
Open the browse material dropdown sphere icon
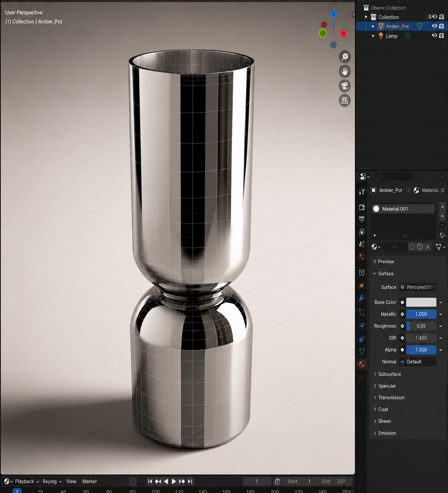(x=376, y=247)
